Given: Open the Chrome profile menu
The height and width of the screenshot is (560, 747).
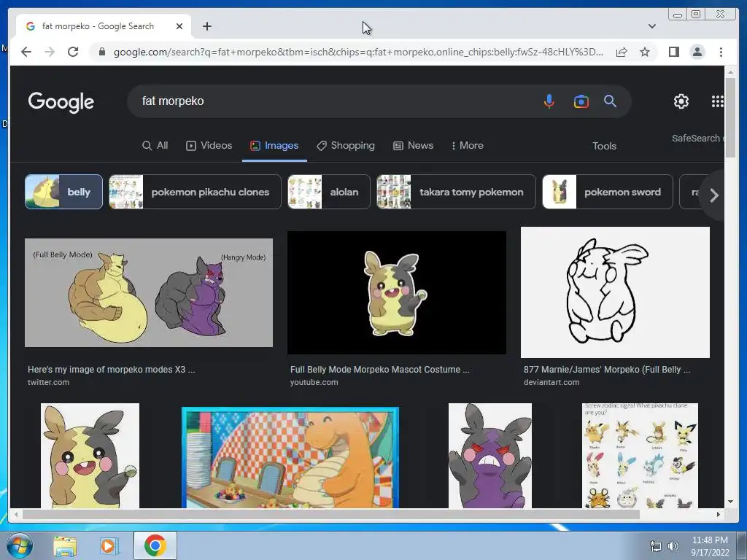Looking at the screenshot, I should (x=697, y=52).
